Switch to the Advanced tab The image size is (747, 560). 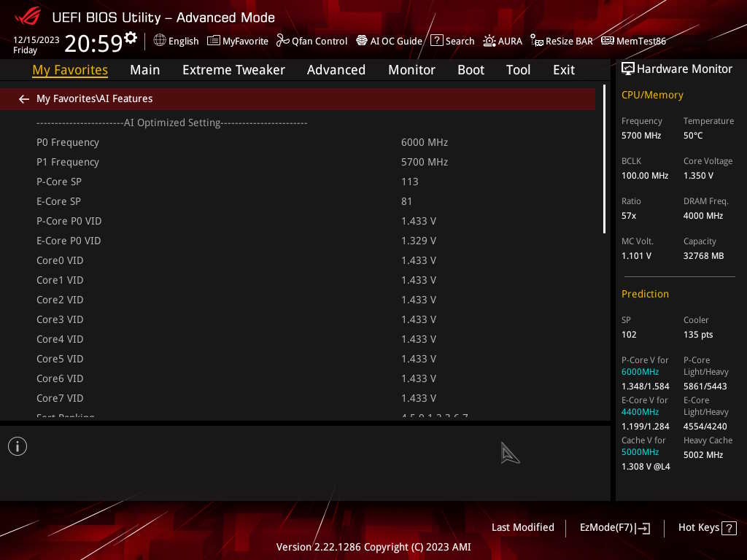click(336, 70)
